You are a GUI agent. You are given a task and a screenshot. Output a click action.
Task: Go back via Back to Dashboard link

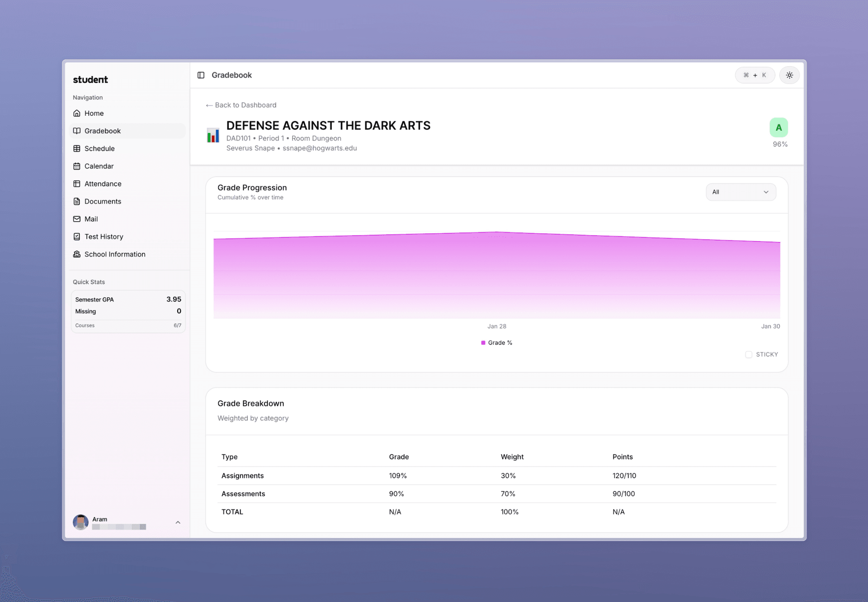tap(241, 105)
